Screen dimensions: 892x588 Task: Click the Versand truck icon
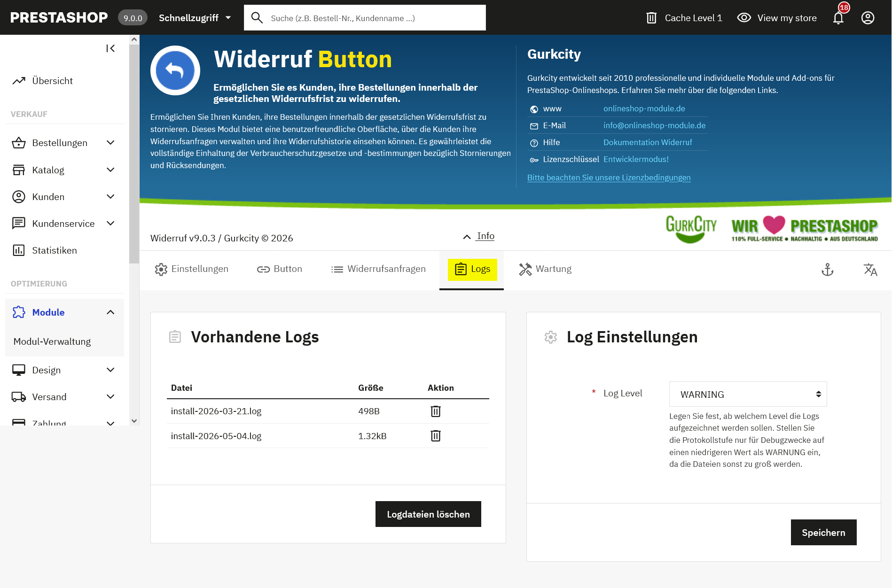(19, 397)
